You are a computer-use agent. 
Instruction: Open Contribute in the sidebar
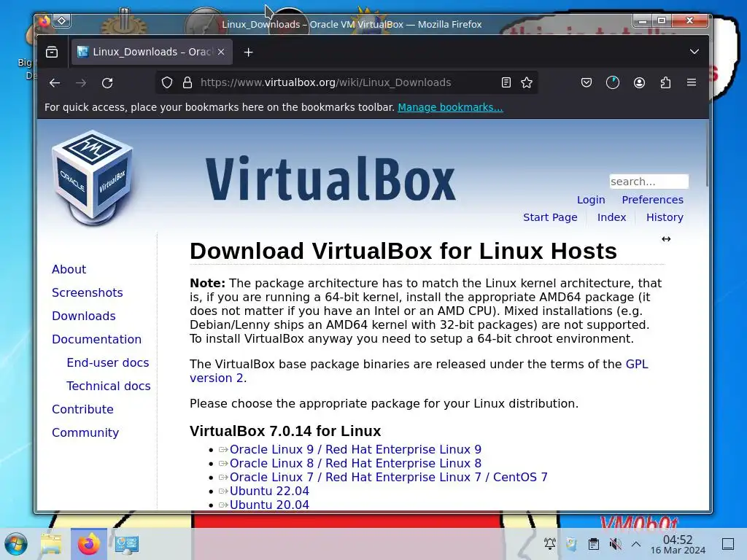point(82,410)
